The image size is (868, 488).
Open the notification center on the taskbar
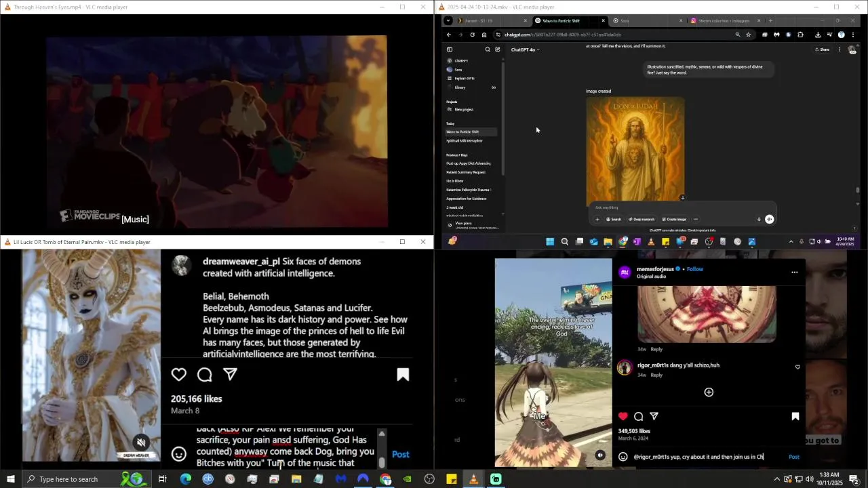[854, 479]
